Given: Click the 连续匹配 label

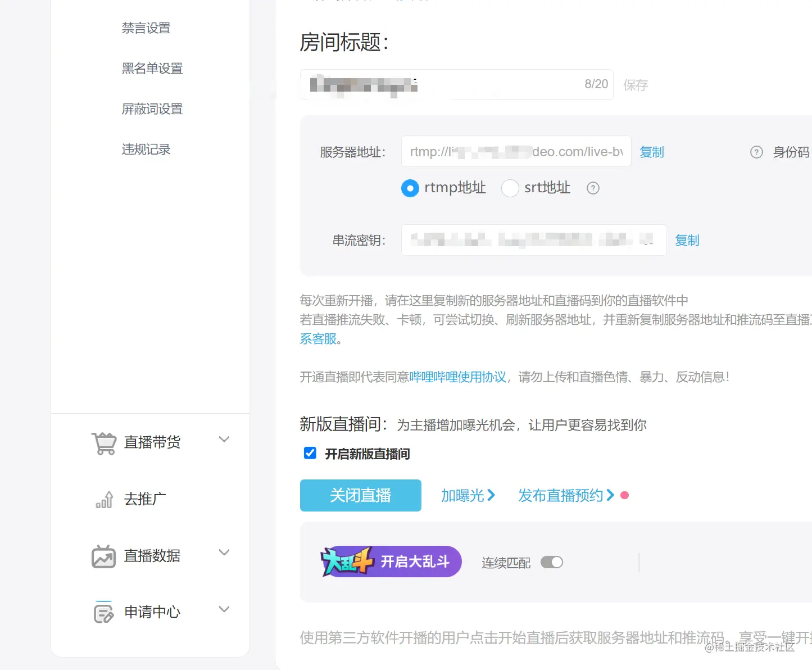Looking at the screenshot, I should 506,563.
